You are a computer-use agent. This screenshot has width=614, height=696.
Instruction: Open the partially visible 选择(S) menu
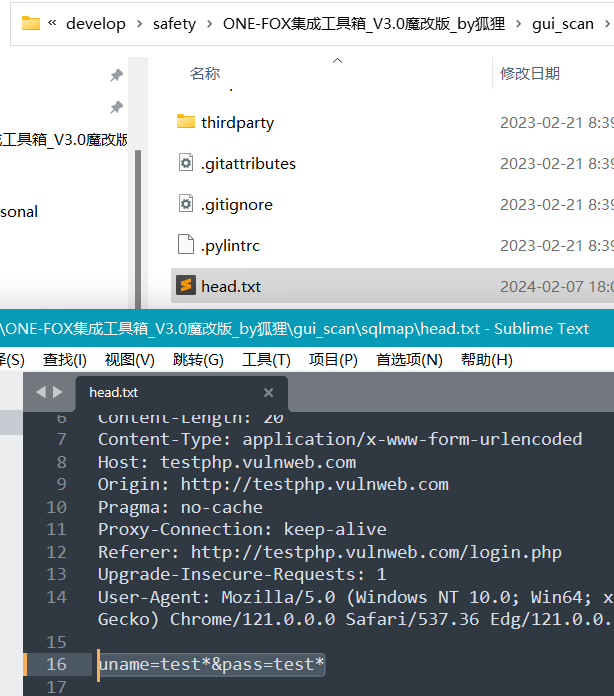(x=12, y=360)
